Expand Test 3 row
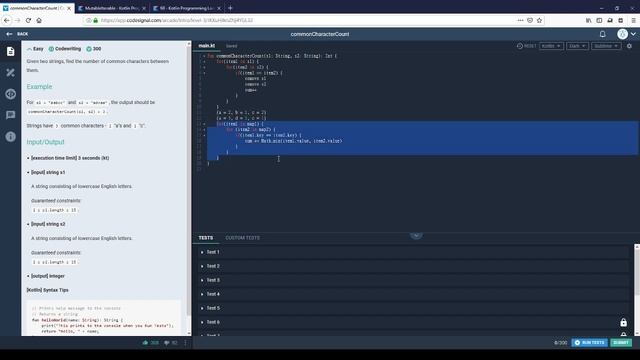Image resolution: width=640 pixels, height=360 pixels. (413, 280)
